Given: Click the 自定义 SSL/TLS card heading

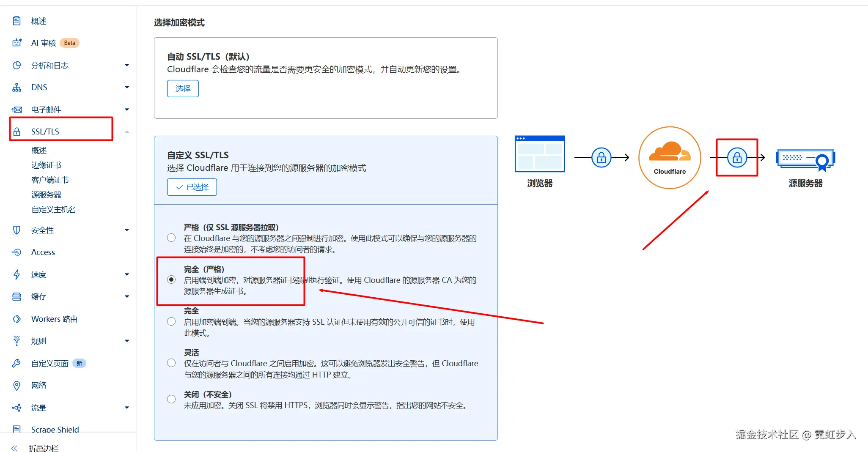Looking at the screenshot, I should coord(198,155).
